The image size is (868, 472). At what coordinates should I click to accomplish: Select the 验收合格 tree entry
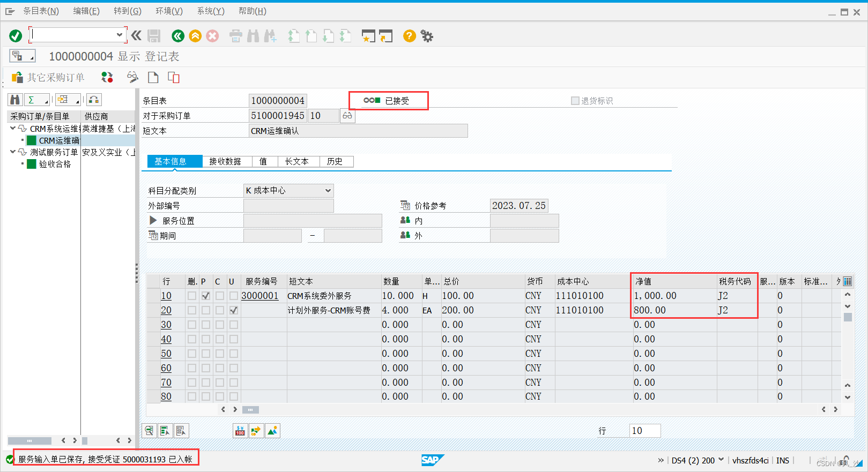pos(55,164)
